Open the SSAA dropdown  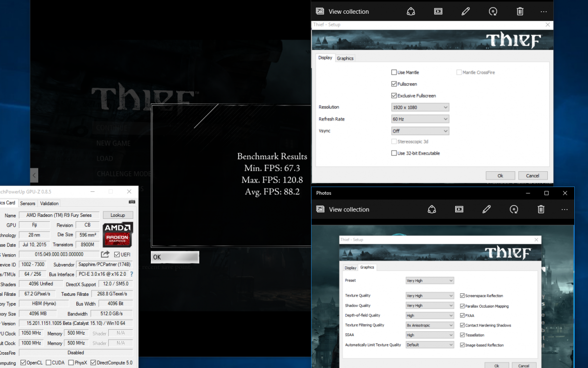(x=430, y=335)
